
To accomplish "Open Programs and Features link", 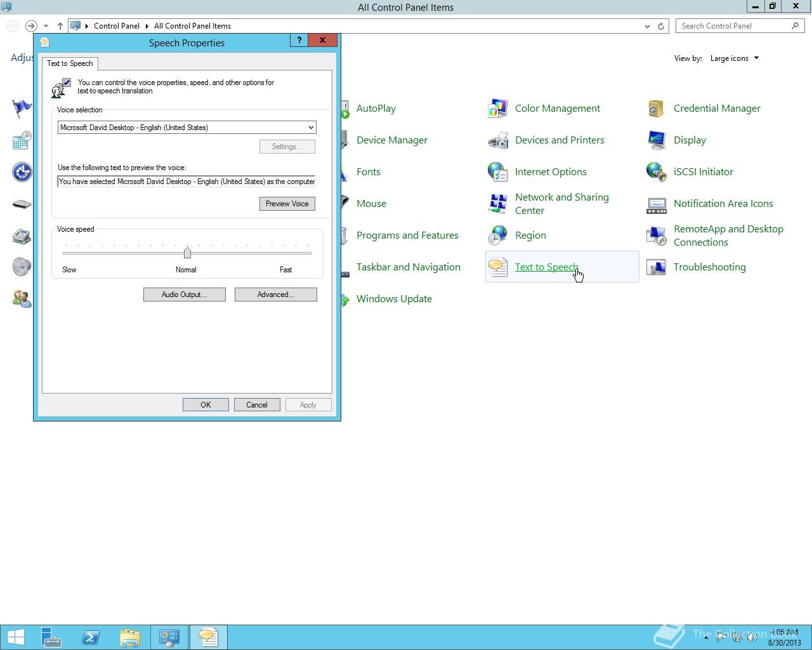I will 407,235.
